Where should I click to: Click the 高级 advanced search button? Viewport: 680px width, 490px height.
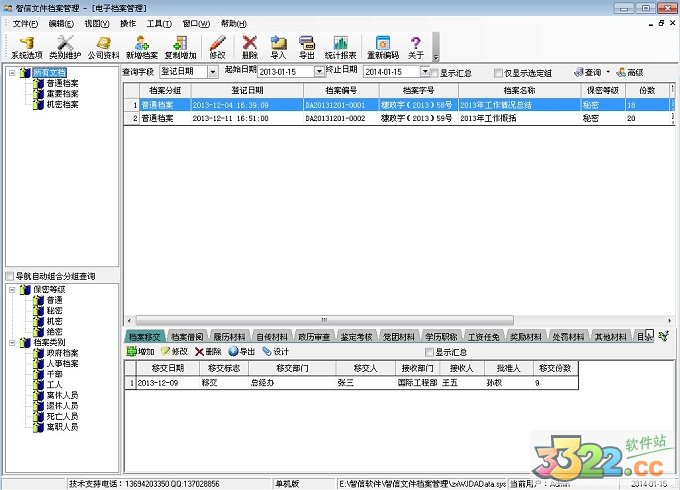(x=630, y=72)
